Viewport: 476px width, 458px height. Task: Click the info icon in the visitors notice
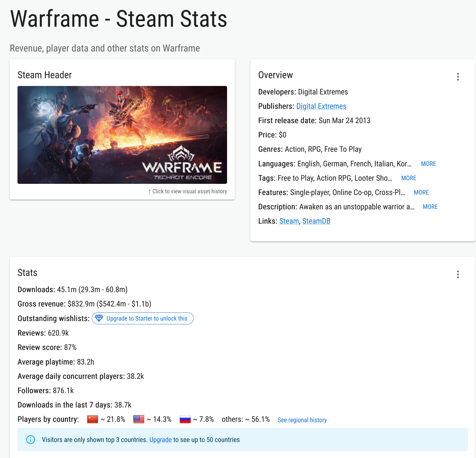[31, 440]
